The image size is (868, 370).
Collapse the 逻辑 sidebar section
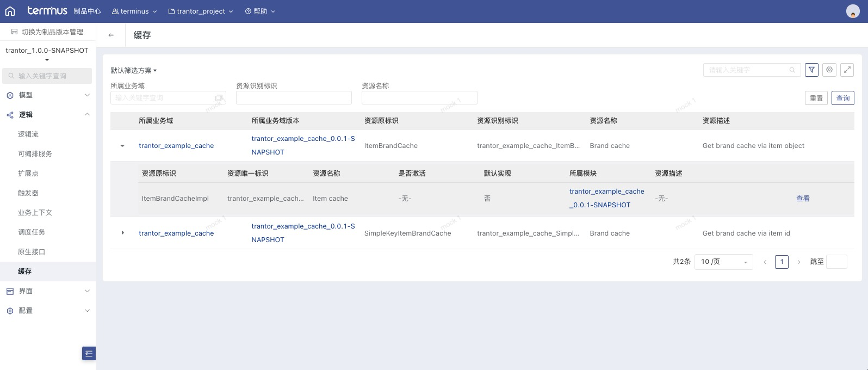(x=87, y=114)
